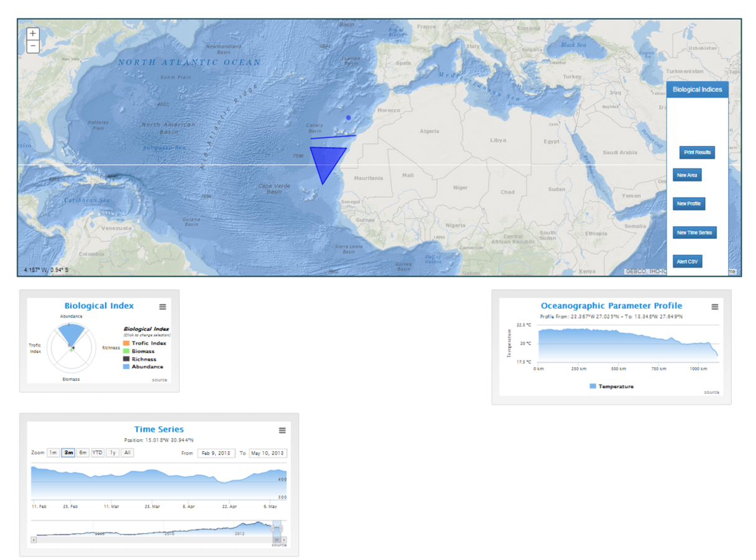Click the Mauritania label on the map

coord(368,179)
